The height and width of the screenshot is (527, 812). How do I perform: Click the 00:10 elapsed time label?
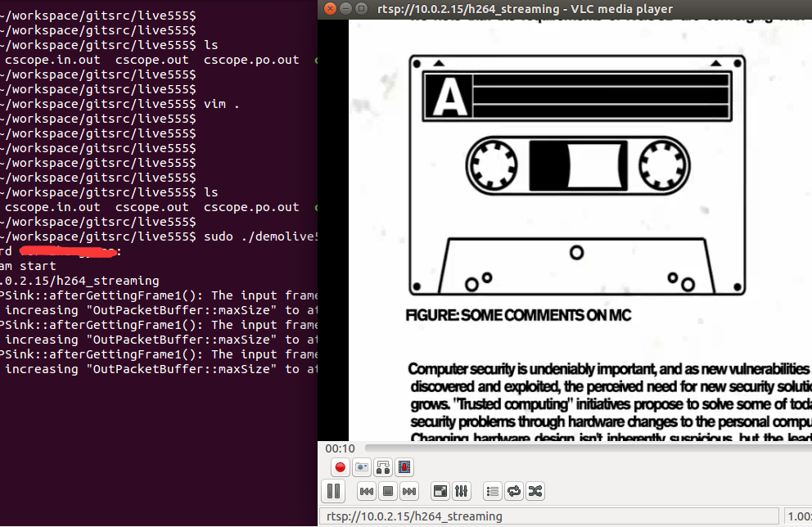340,448
